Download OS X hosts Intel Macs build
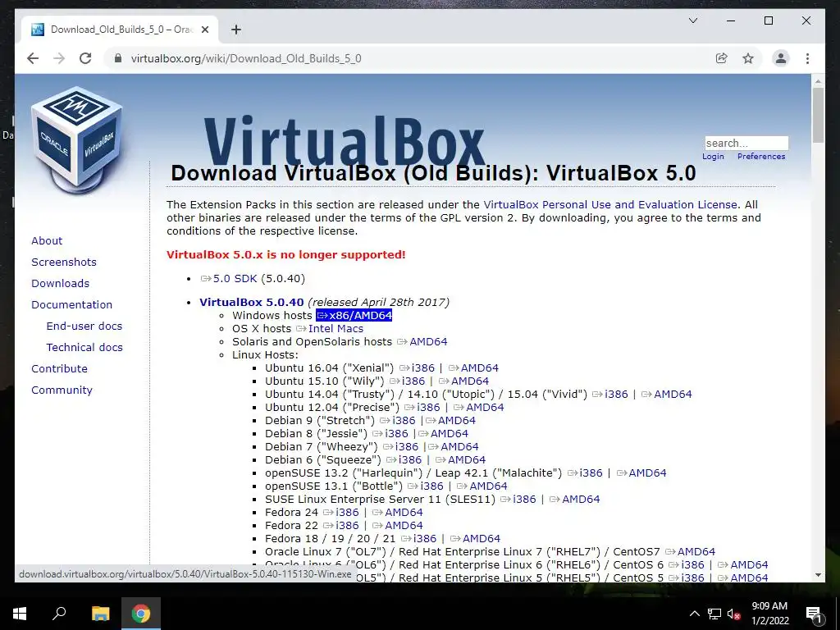 pyautogui.click(x=330, y=328)
